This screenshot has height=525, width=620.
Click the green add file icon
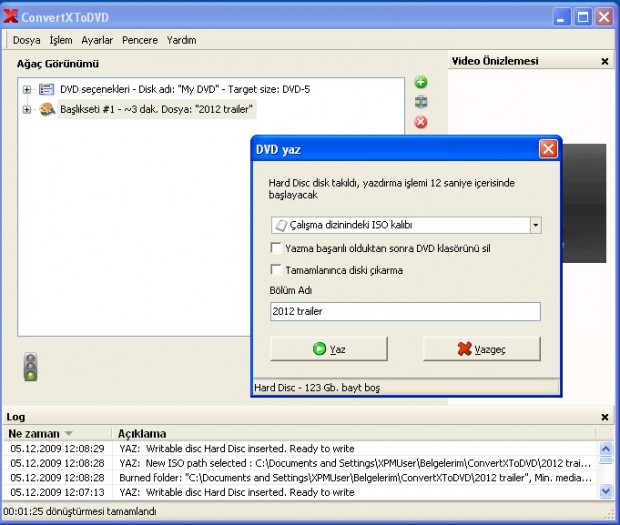tap(421, 82)
